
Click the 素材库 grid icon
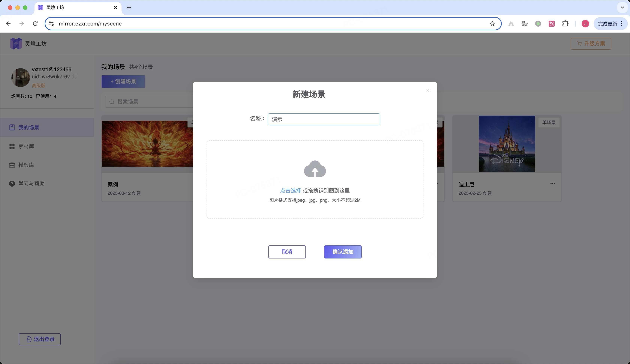pos(12,146)
